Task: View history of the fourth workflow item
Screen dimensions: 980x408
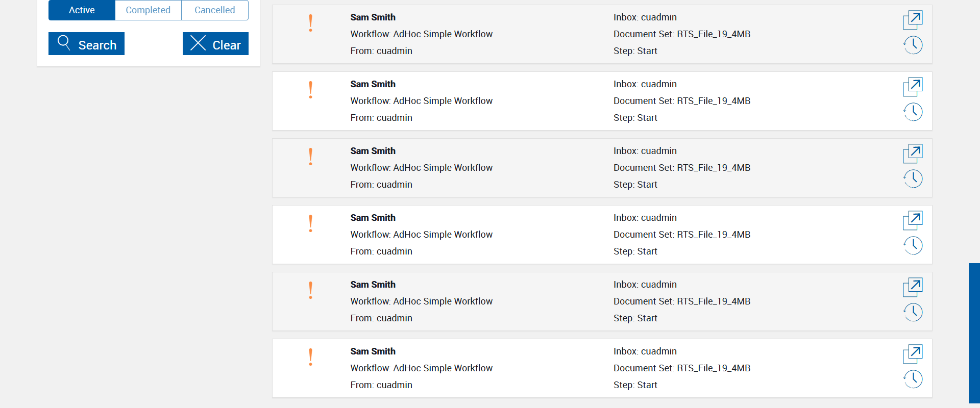Action: coord(913,246)
